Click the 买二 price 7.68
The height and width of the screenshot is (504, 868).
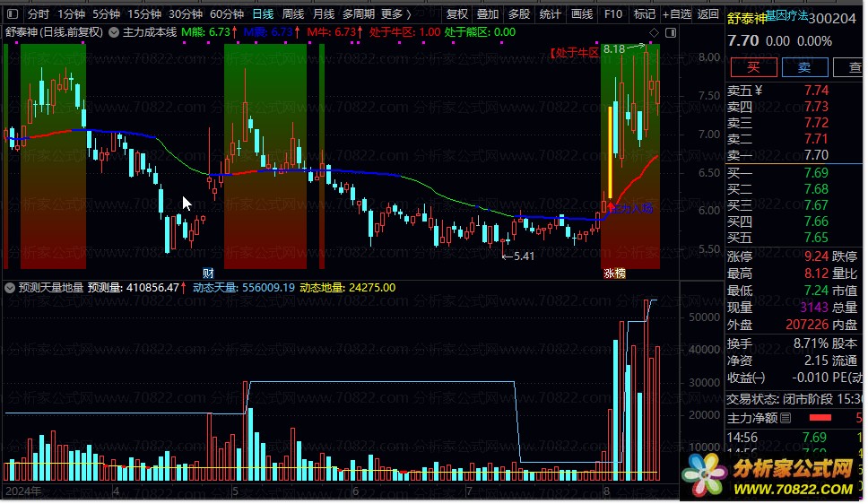816,189
